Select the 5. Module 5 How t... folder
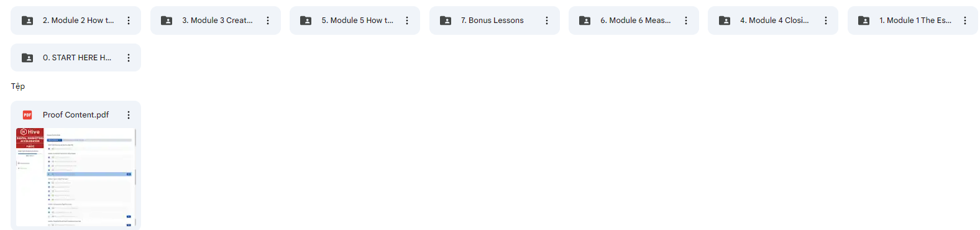This screenshot has width=980, height=230. (x=355, y=21)
